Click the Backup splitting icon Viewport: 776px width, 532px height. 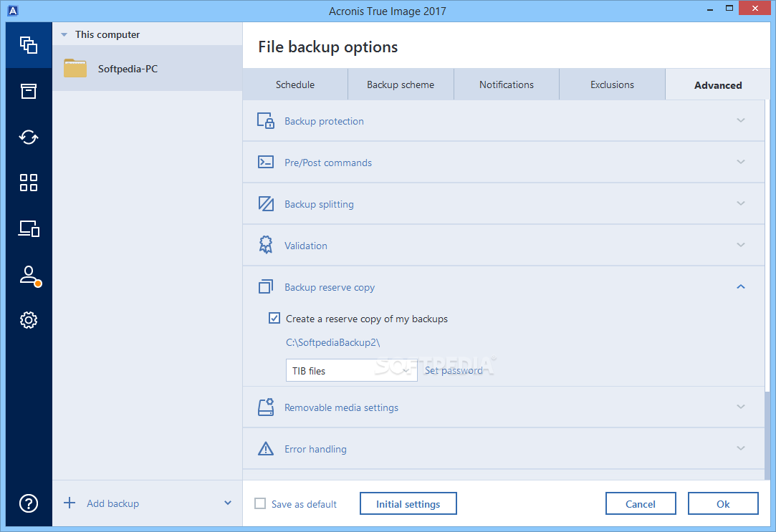[266, 203]
